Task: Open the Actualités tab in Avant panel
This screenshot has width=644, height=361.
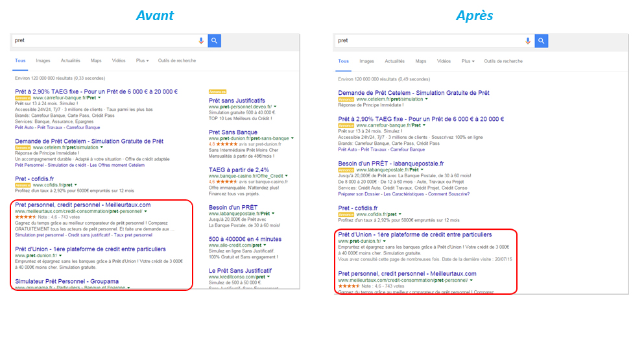Action: pos(71,60)
